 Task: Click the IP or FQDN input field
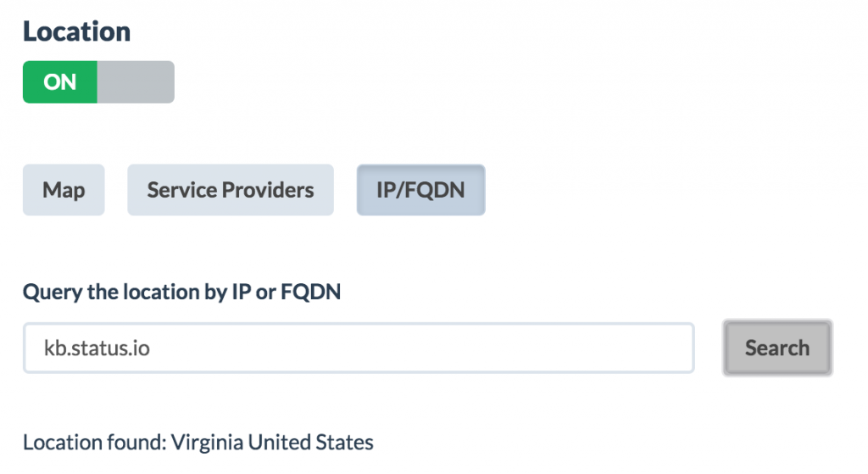tap(359, 348)
